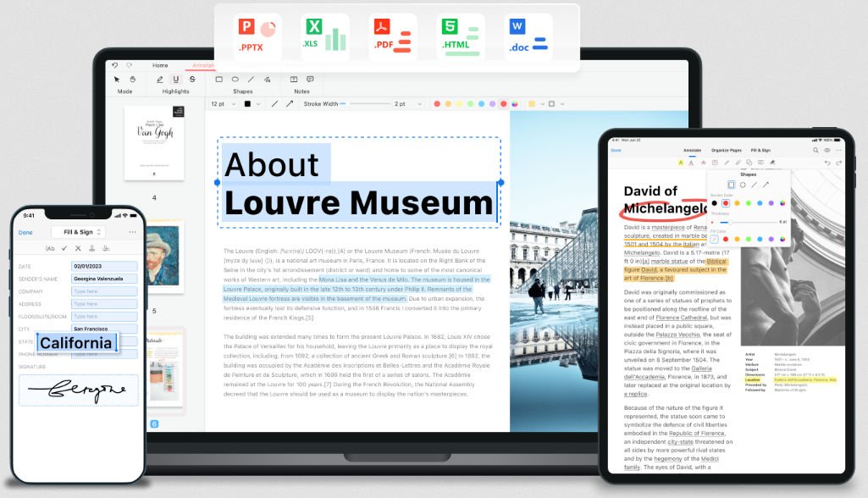Viewport: 868px width, 498px height.
Task: Pick the freehand scribble shape tool on laptop
Action: (268, 80)
